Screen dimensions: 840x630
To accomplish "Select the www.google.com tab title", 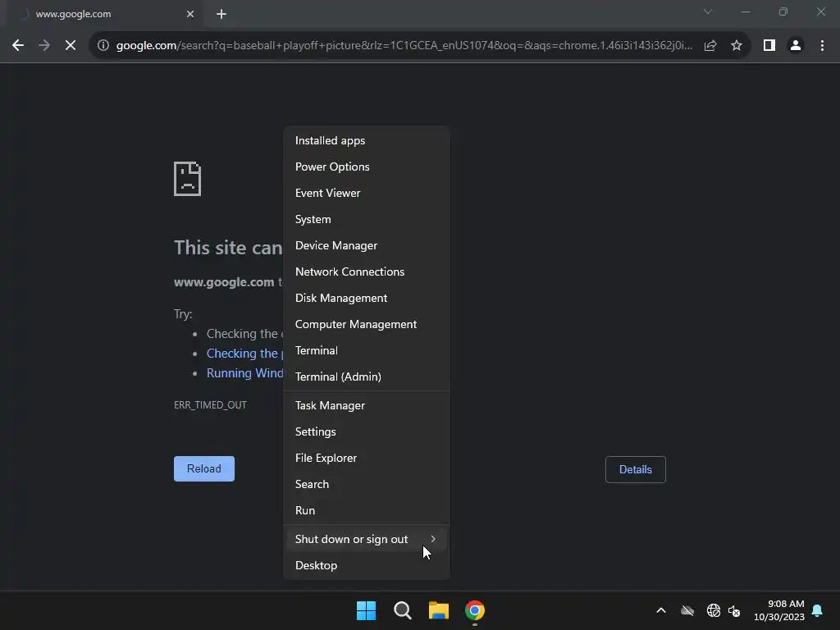I will 73,14.
